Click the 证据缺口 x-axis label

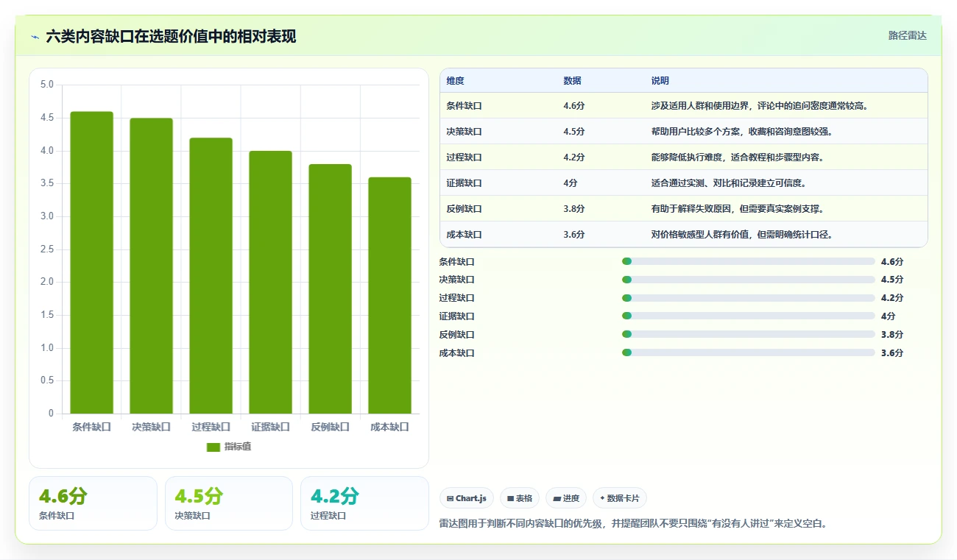271,427
